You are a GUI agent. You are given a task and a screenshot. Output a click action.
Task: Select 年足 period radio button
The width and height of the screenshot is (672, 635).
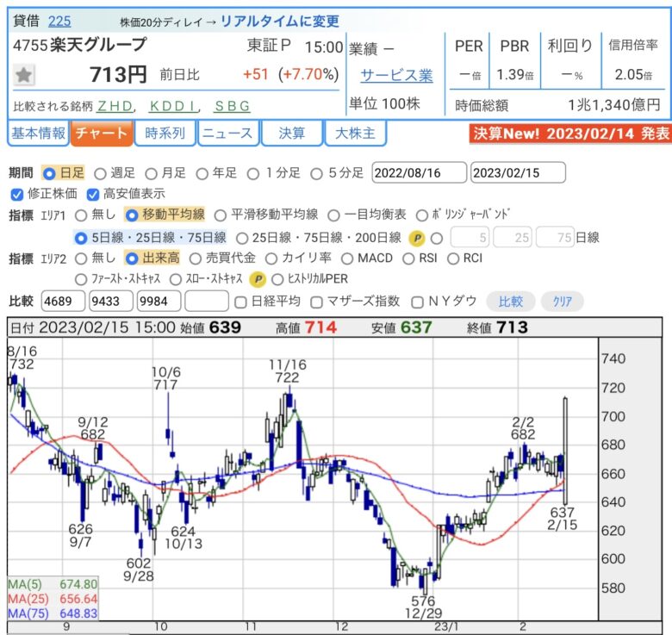click(202, 173)
